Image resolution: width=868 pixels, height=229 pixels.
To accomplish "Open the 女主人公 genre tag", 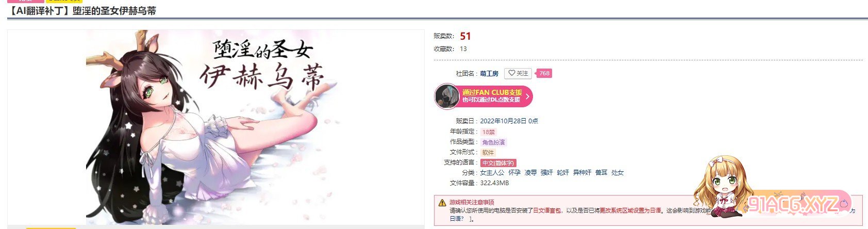I will (492, 173).
